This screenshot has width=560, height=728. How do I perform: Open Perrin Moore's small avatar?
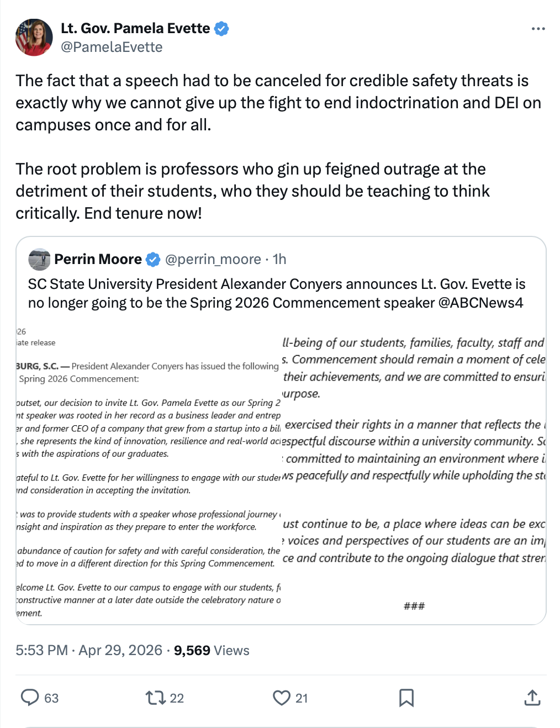coord(39,259)
